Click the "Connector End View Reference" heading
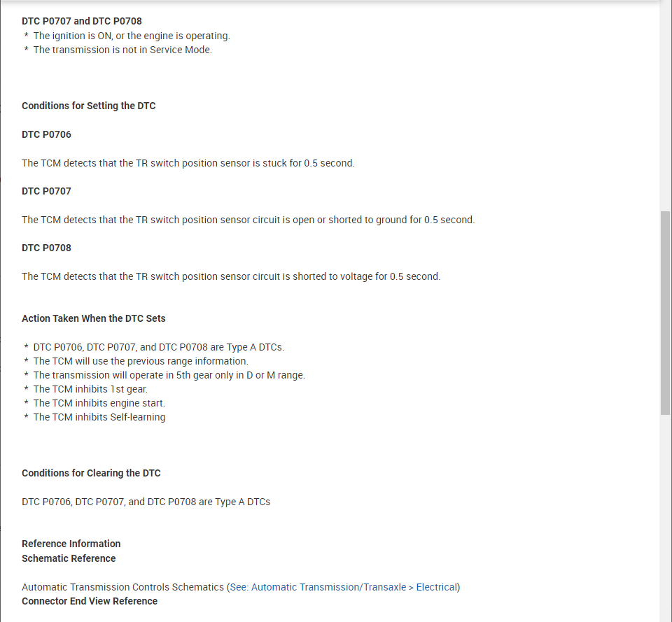The width and height of the screenshot is (672, 622). click(90, 601)
